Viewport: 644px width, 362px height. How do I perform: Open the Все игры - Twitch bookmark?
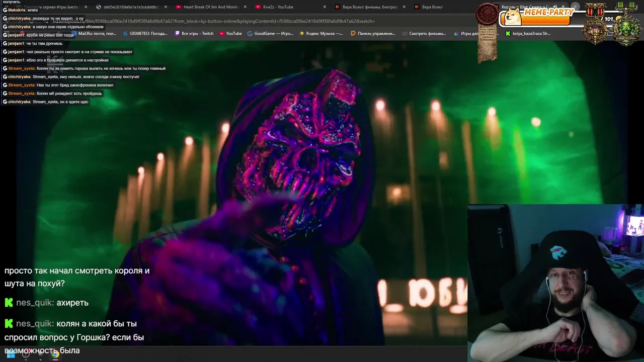pos(194,34)
